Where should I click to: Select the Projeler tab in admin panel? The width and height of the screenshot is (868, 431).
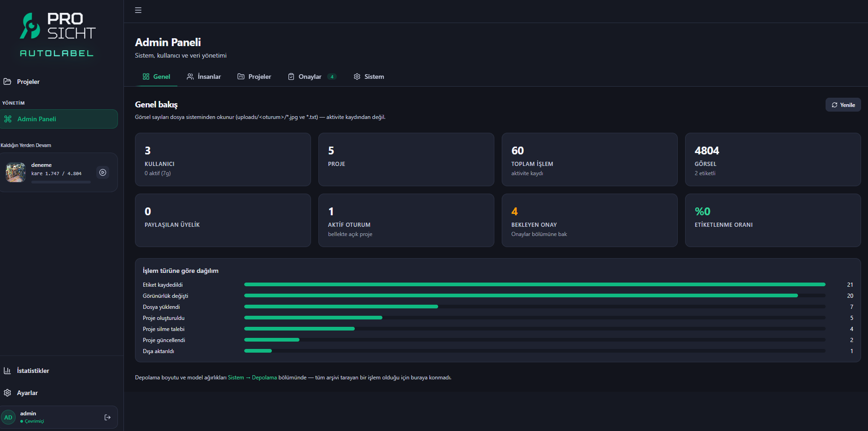(x=254, y=77)
